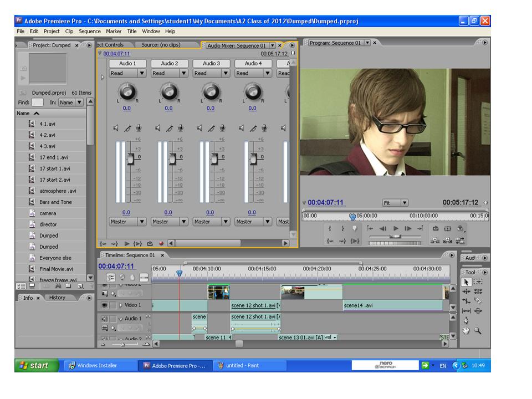The width and height of the screenshot is (532, 399).
Task: Click the Program monitor shuttle slider
Action: click(x=395, y=236)
